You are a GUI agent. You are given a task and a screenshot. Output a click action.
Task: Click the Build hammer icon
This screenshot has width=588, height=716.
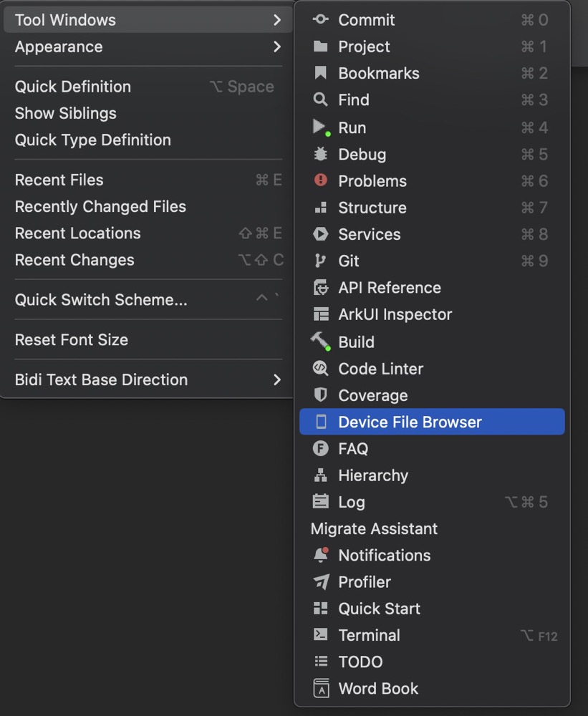tap(321, 341)
